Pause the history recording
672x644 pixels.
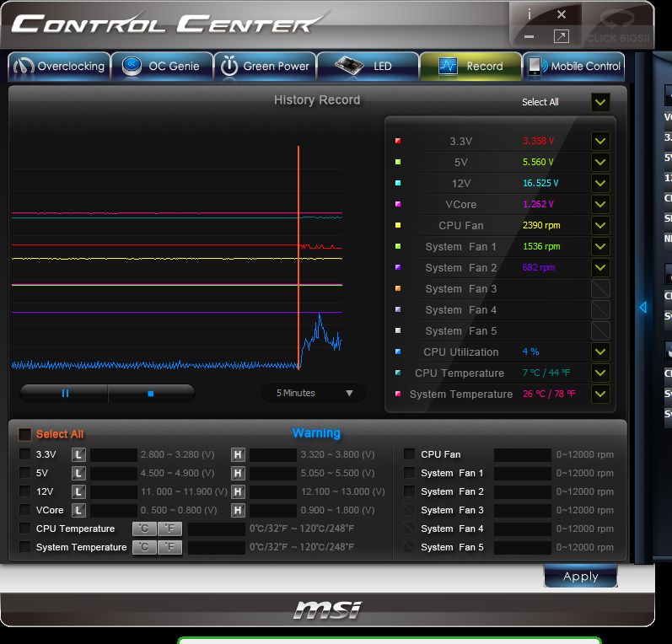pyautogui.click(x=64, y=393)
